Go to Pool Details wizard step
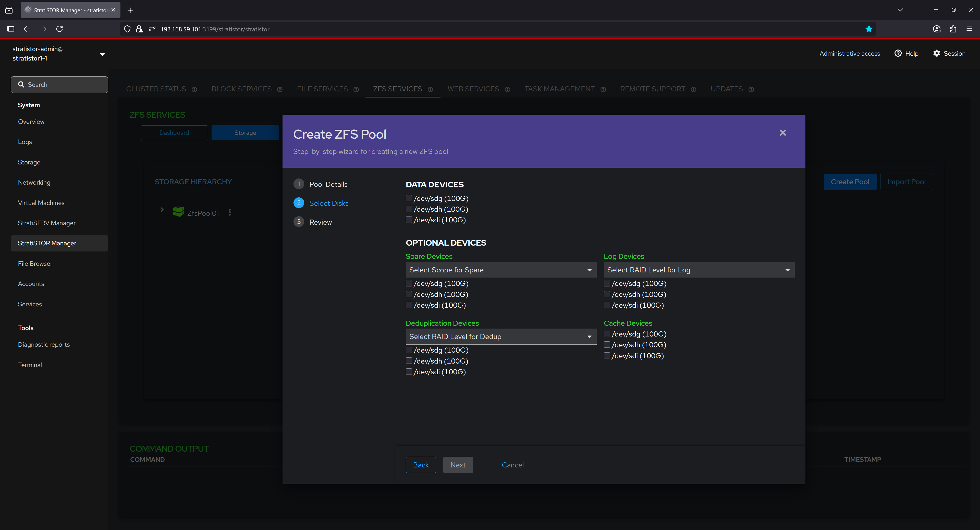Screen dimensions: 980x530 coord(328,184)
